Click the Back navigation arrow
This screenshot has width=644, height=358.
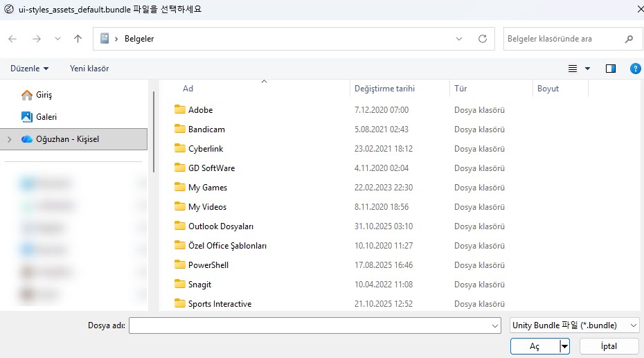coord(12,39)
